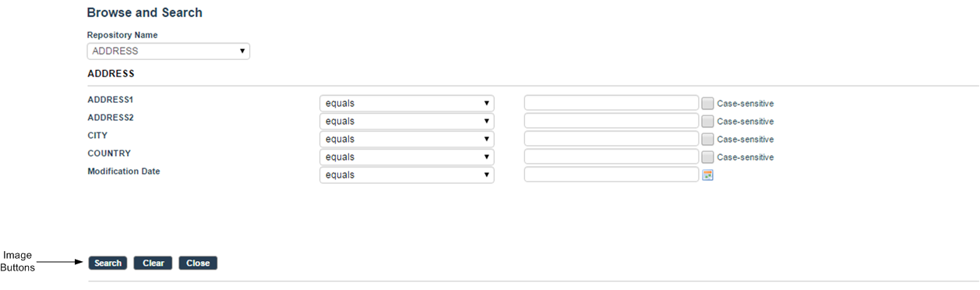
Task: Click the ADDRESS2 value text box
Action: tap(612, 121)
